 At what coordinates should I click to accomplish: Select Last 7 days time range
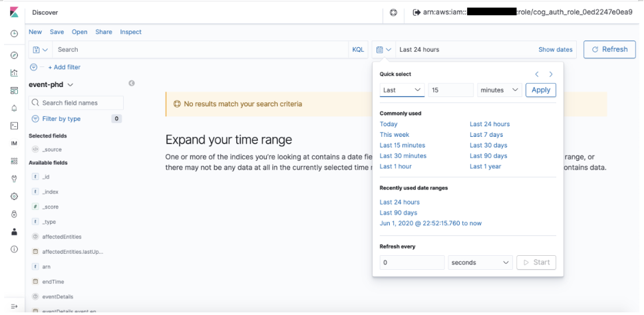pyautogui.click(x=486, y=134)
